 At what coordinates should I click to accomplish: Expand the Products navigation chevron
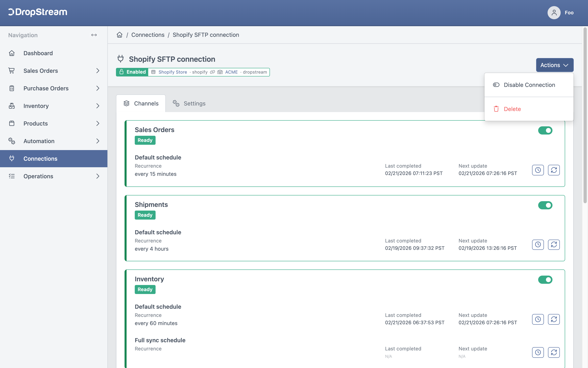point(98,123)
